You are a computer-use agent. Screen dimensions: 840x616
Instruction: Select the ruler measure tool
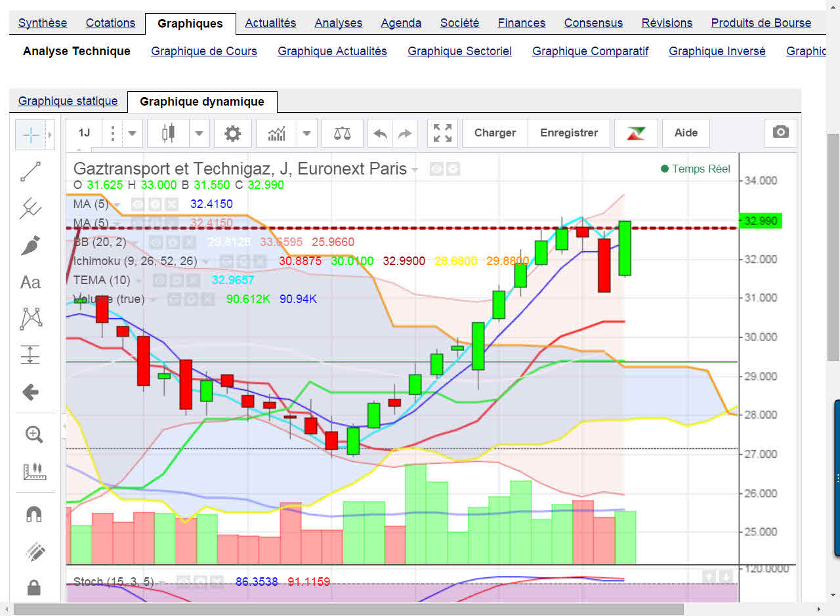click(x=33, y=471)
